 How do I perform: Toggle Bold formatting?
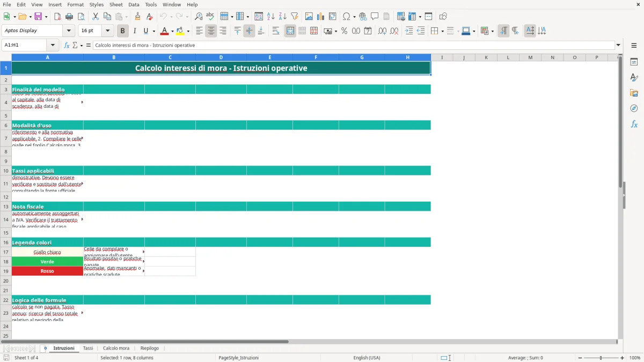click(122, 31)
